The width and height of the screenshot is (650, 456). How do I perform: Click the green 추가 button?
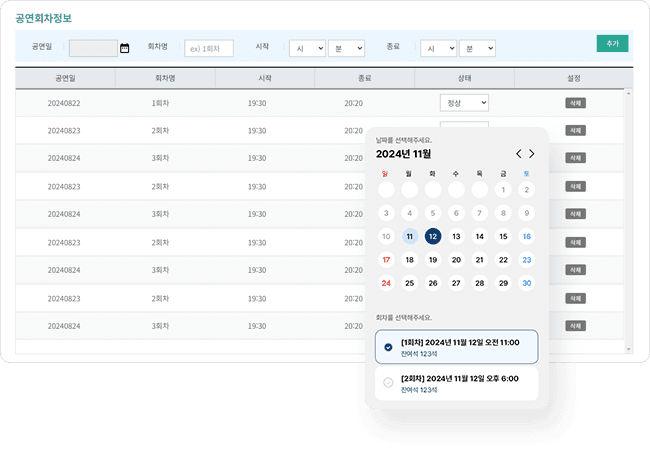coord(612,44)
